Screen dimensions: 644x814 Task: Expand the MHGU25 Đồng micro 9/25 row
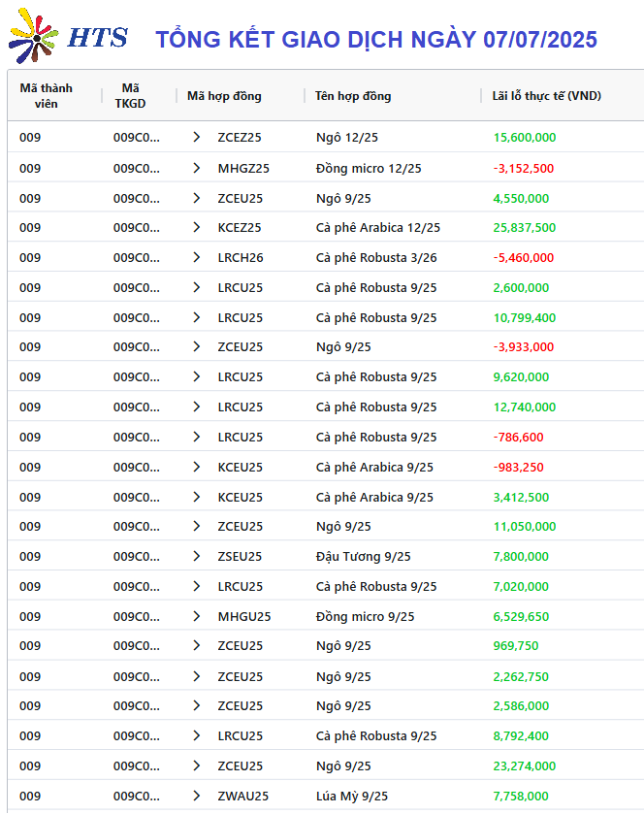196,617
